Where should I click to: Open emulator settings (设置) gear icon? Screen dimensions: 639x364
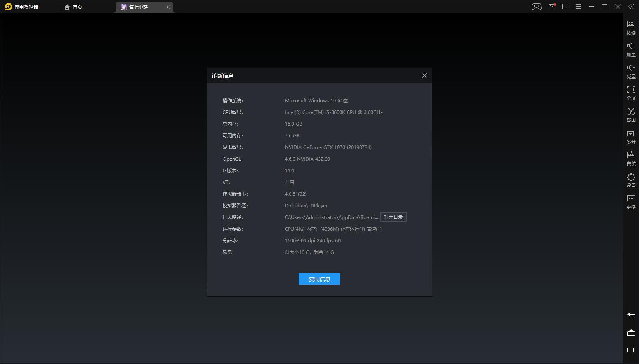(631, 180)
